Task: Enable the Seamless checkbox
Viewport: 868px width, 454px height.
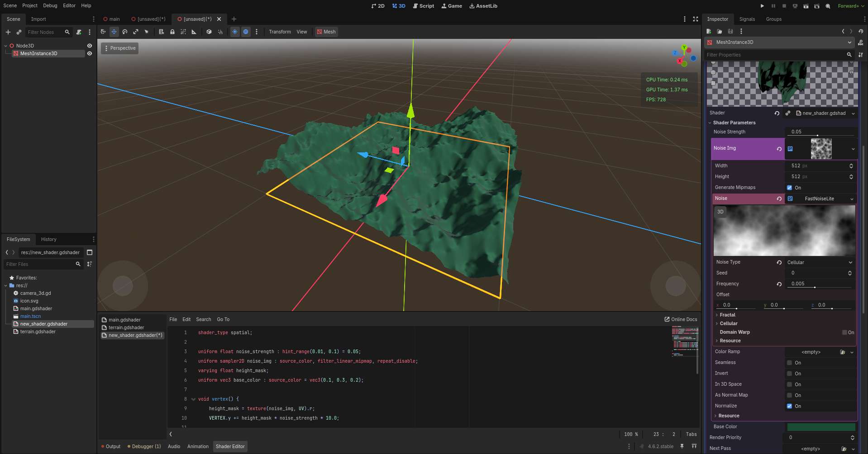Action: (x=790, y=363)
